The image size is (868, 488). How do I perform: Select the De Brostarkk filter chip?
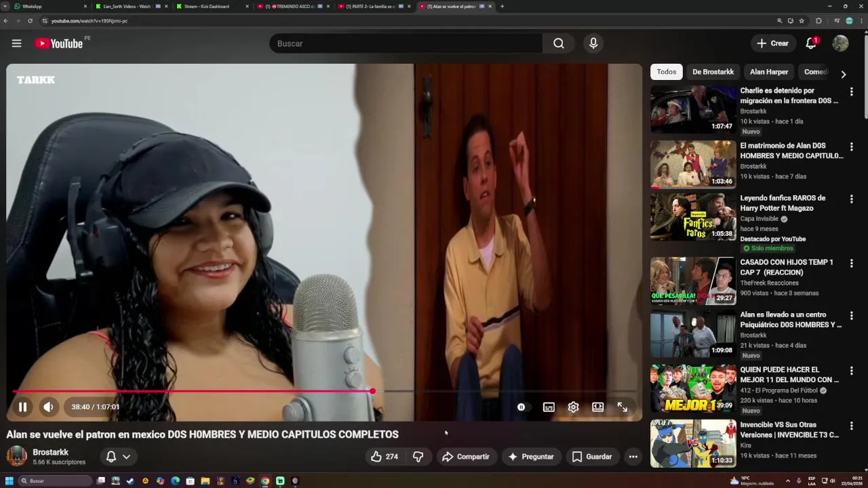[x=713, y=72]
